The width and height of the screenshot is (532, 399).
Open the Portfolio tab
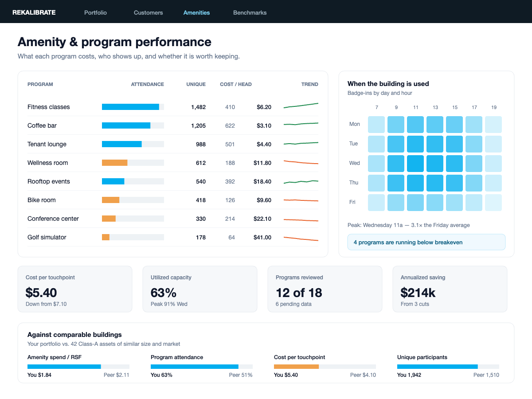(95, 12)
